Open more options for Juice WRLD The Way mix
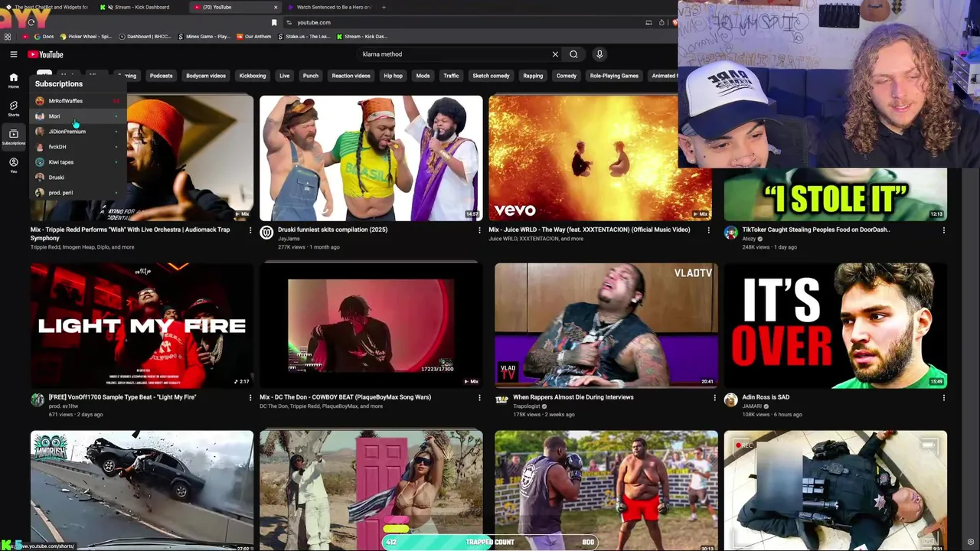980x551 pixels. tap(708, 230)
